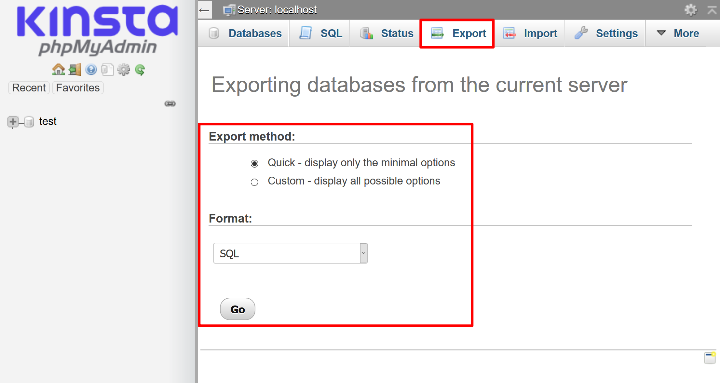Switch to the Import tab

[x=530, y=33]
